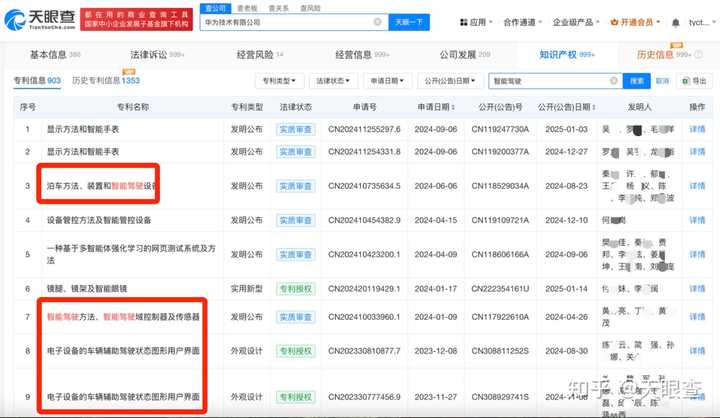The width and height of the screenshot is (720, 418).
Task: Open 详情 for patent row 8
Action: click(x=697, y=350)
